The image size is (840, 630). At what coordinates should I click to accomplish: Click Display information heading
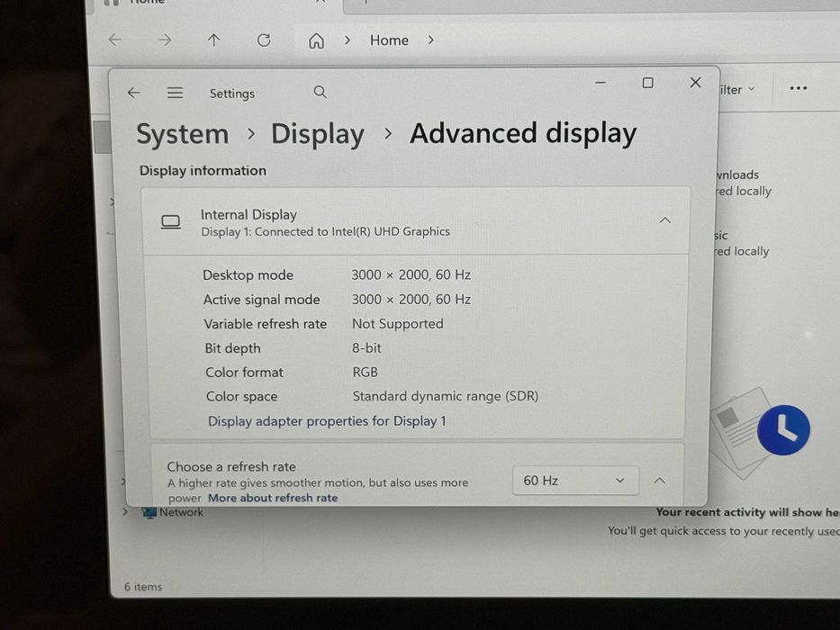pos(203,170)
